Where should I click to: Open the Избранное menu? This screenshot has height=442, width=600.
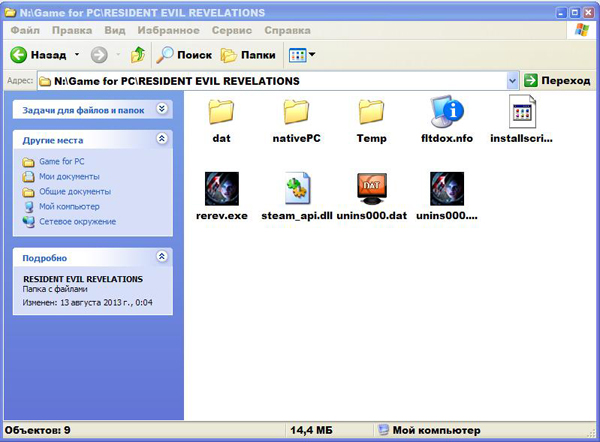(168, 30)
